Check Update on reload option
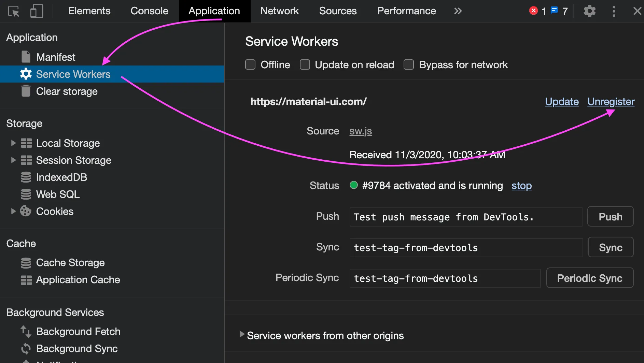 coord(305,64)
